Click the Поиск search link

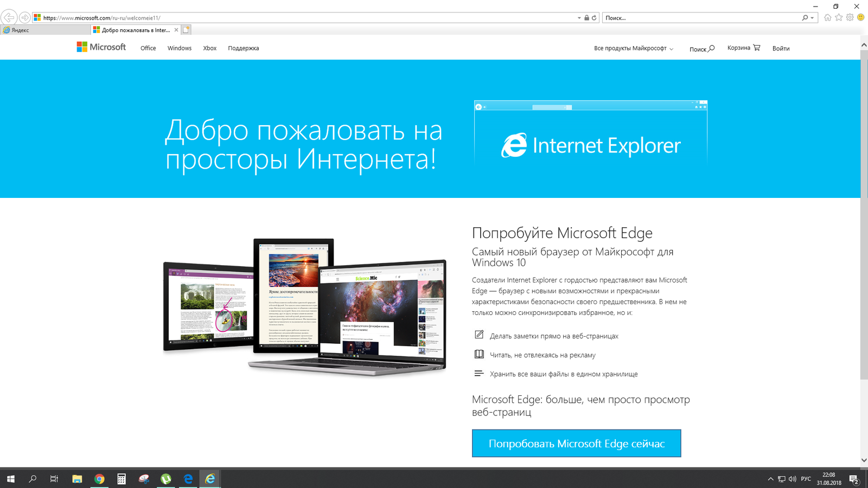pos(702,49)
